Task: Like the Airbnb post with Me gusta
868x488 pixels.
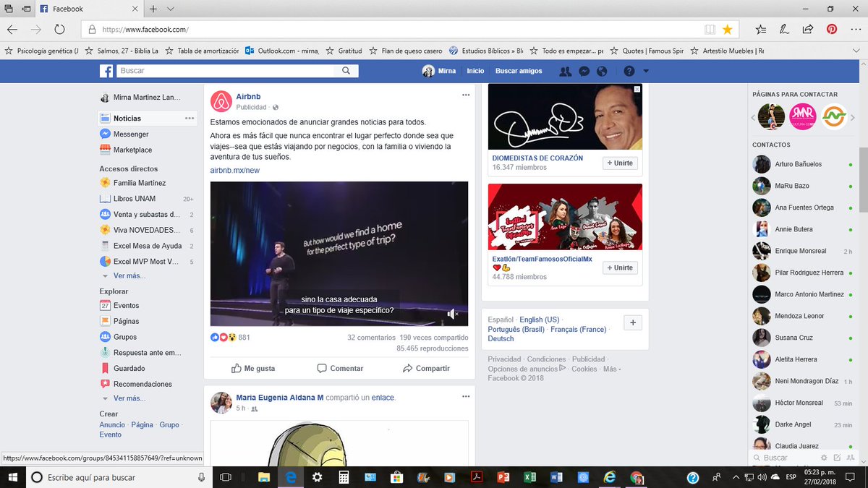Action: point(253,368)
